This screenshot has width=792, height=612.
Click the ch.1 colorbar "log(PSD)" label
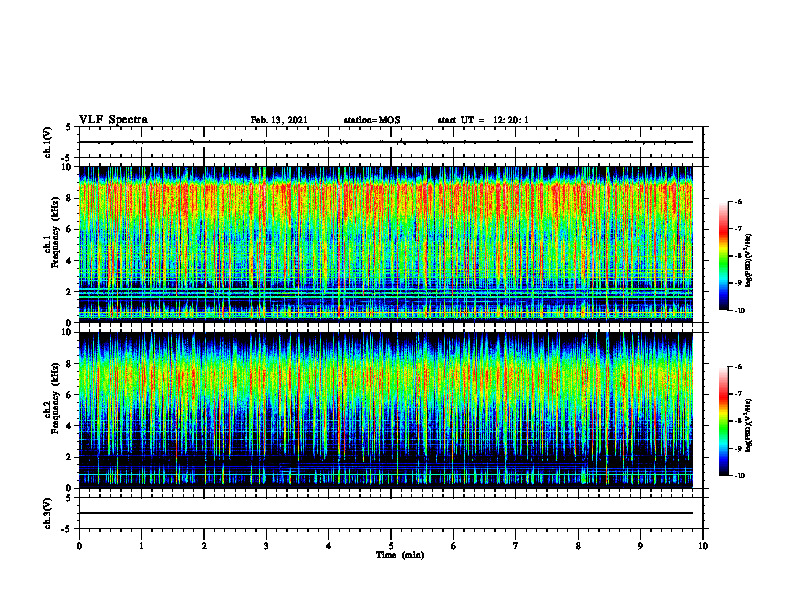749,261
